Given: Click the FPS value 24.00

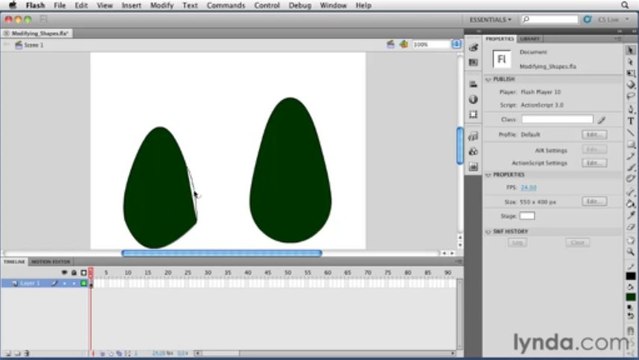Looking at the screenshot, I should pos(529,188).
